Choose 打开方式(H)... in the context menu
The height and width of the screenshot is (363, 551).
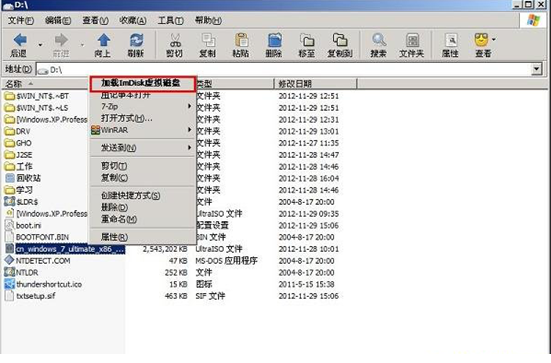[142, 118]
